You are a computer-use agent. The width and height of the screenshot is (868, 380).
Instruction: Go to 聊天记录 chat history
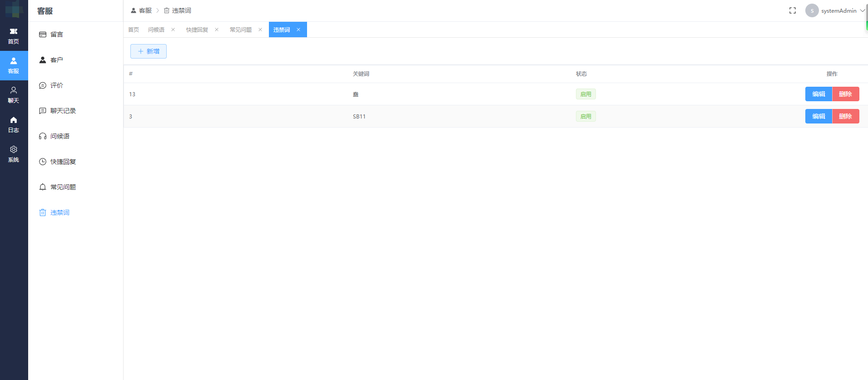pos(63,111)
